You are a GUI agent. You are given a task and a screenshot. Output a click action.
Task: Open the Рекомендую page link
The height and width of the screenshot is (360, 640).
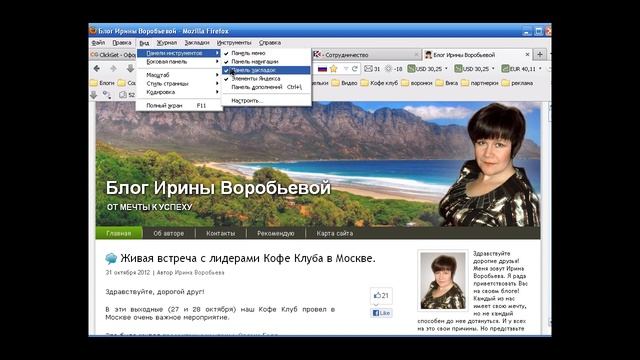(x=276, y=233)
